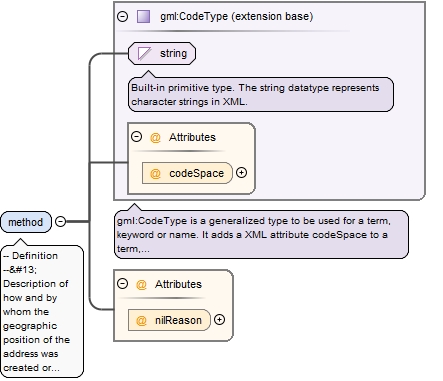Collapse the Attributes group containing nilReason

[122, 284]
